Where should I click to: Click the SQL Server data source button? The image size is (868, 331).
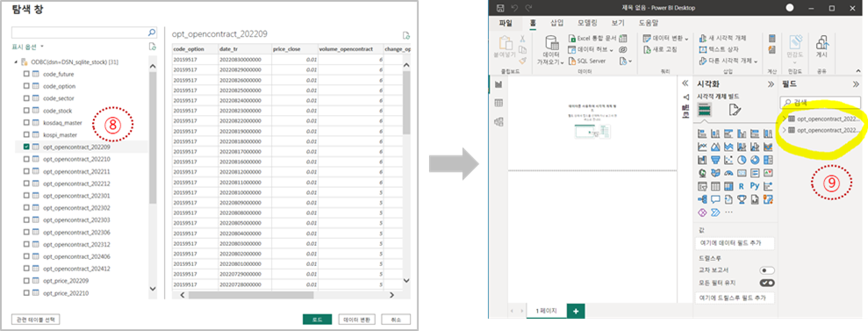(x=588, y=61)
